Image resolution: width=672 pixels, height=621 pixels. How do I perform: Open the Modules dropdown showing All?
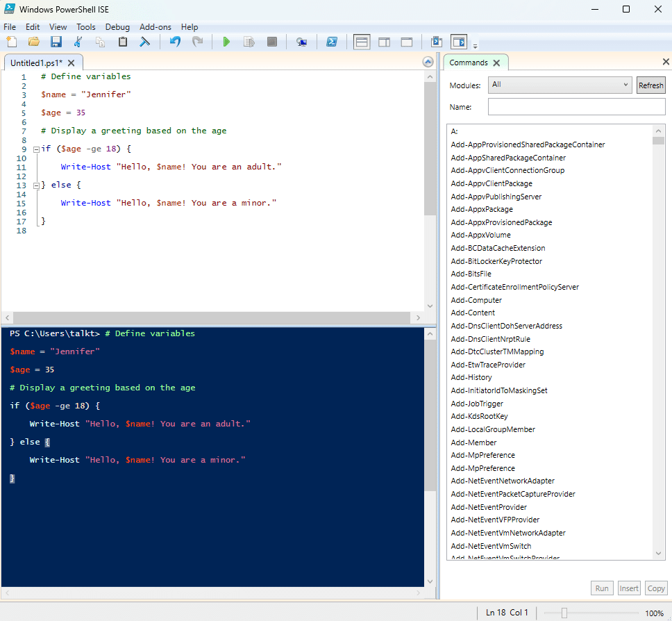click(x=560, y=85)
